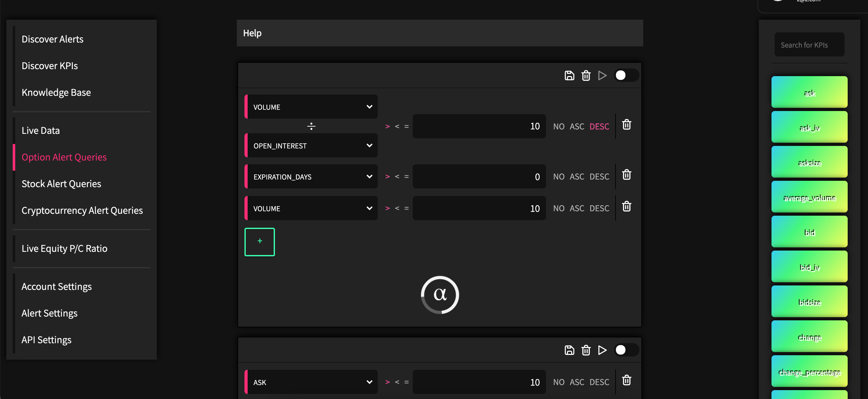Set DESC sorting on the EXPIRATION_DAYS row
The height and width of the screenshot is (399, 868).
pos(599,176)
